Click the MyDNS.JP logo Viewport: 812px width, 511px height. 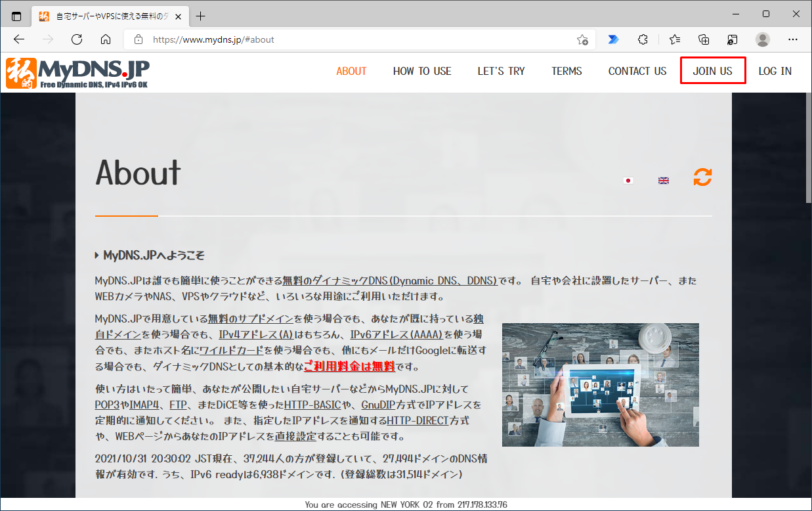[77, 72]
